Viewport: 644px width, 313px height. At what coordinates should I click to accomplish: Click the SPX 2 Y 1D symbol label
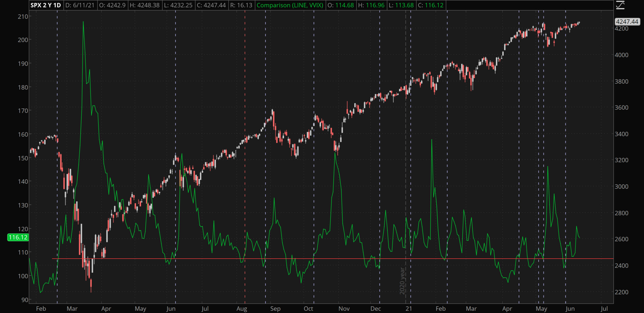(46, 5)
